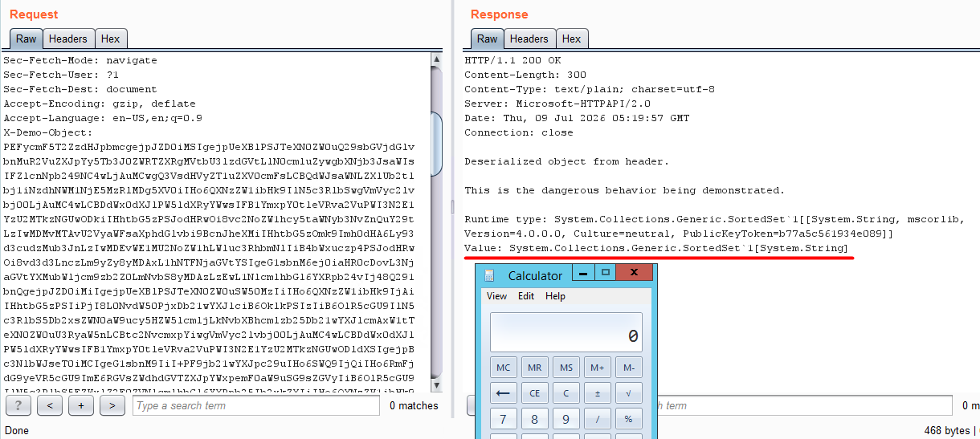Click 'Sec-Fetch-Dest: document' line

point(80,89)
